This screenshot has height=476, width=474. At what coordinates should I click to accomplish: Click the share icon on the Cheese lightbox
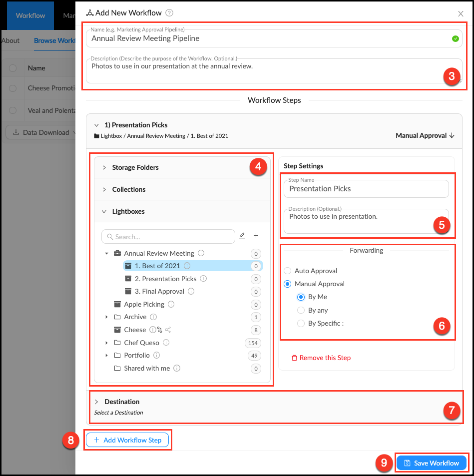(x=168, y=330)
